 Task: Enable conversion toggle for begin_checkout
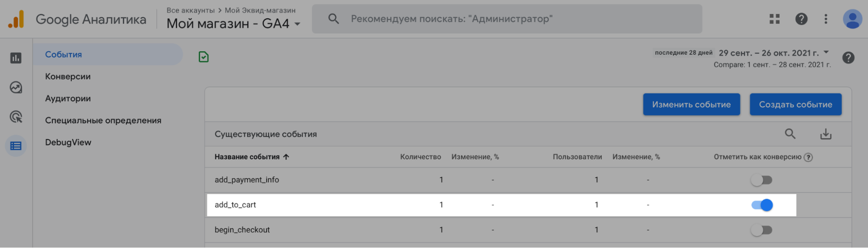[x=762, y=230]
